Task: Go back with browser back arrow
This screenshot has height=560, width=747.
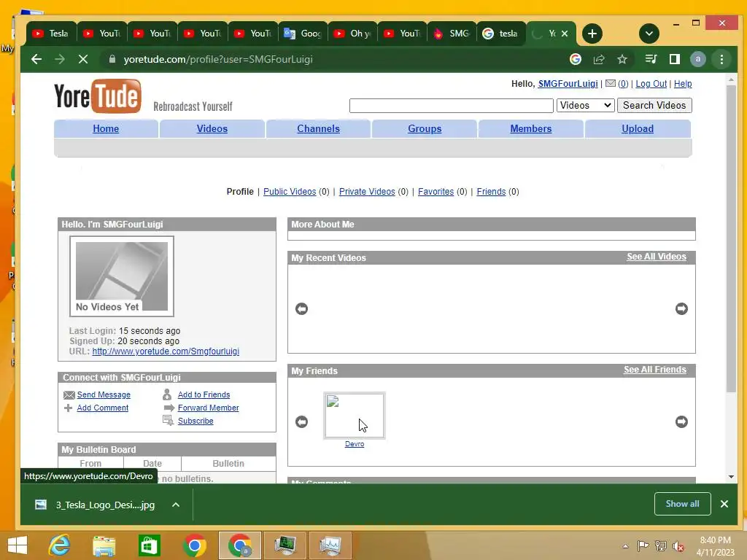Action: (36, 59)
